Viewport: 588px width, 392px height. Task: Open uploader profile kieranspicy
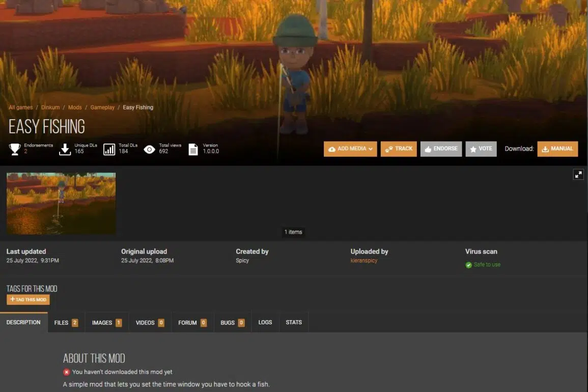tap(364, 260)
